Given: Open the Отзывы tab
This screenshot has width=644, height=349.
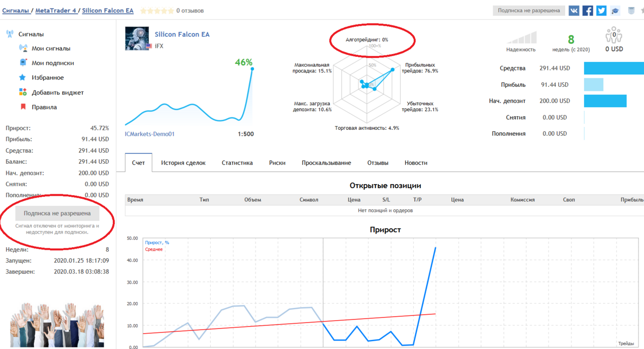Looking at the screenshot, I should [x=378, y=163].
